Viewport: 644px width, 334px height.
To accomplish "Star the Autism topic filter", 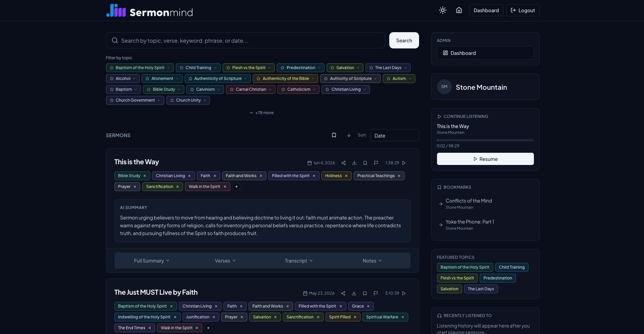I will point(389,79).
